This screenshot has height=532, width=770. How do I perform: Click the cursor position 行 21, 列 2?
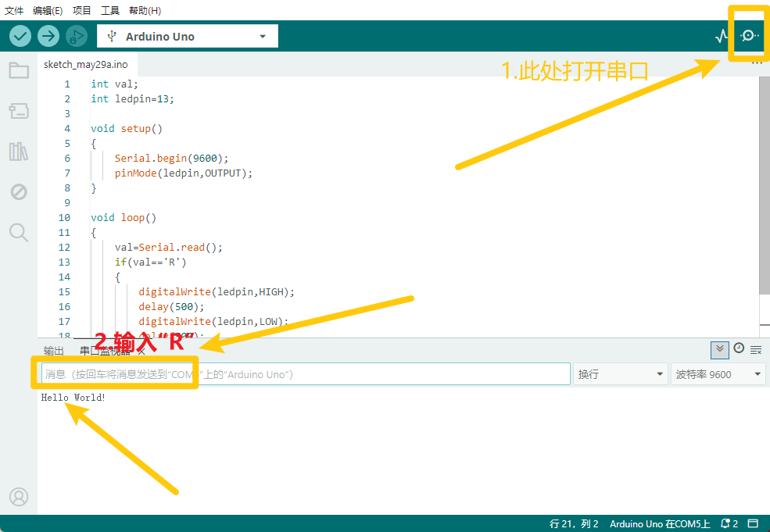point(574,523)
